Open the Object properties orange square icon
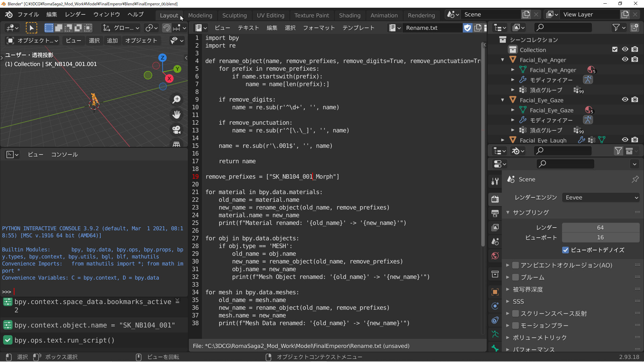Image resolution: width=644 pixels, height=362 pixels. pos(495,292)
